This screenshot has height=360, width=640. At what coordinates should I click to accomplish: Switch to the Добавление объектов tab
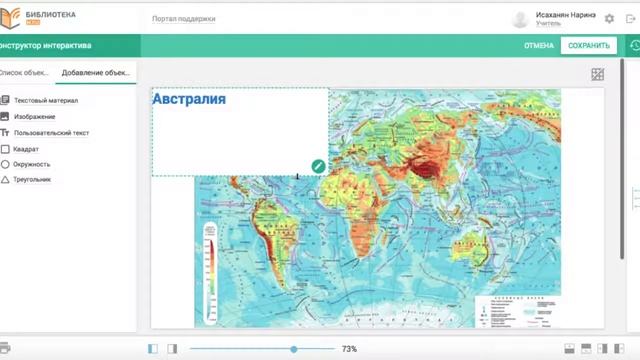click(96, 73)
